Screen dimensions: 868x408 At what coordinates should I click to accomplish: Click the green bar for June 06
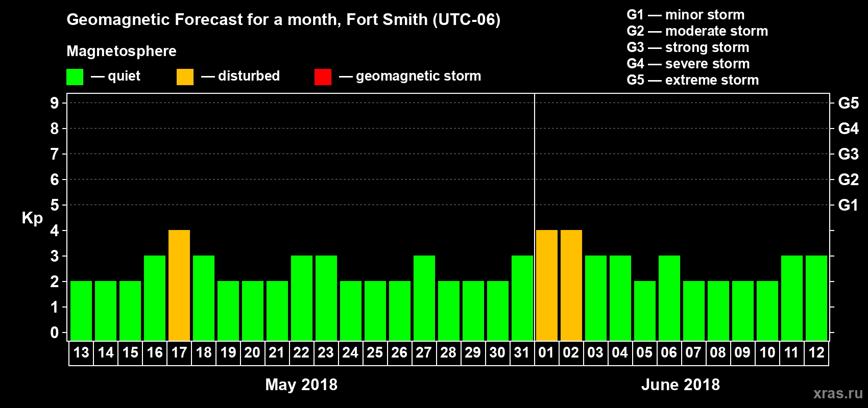pyautogui.click(x=669, y=298)
